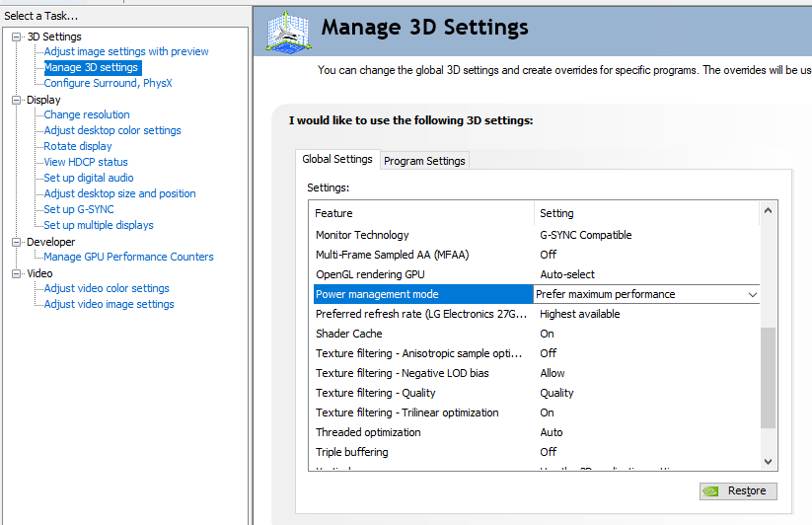
Task: Open Configure Surround, PhysX page
Action: point(108,83)
